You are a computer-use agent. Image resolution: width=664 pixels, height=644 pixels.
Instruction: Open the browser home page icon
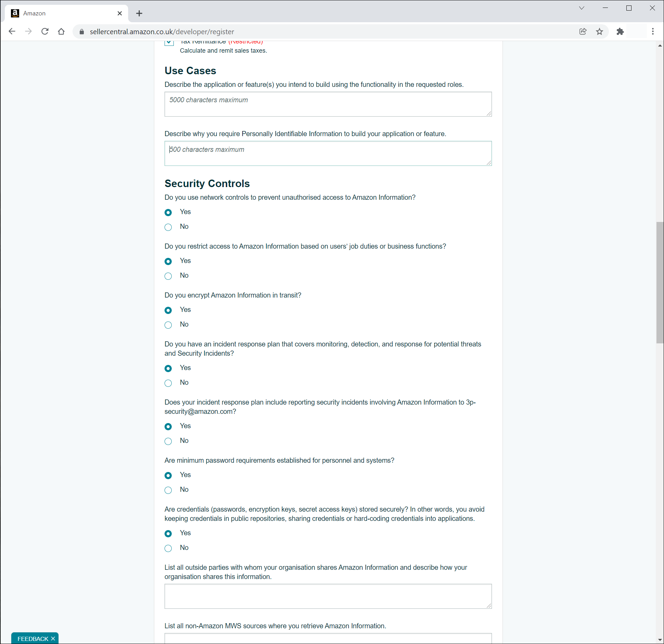pyautogui.click(x=61, y=31)
